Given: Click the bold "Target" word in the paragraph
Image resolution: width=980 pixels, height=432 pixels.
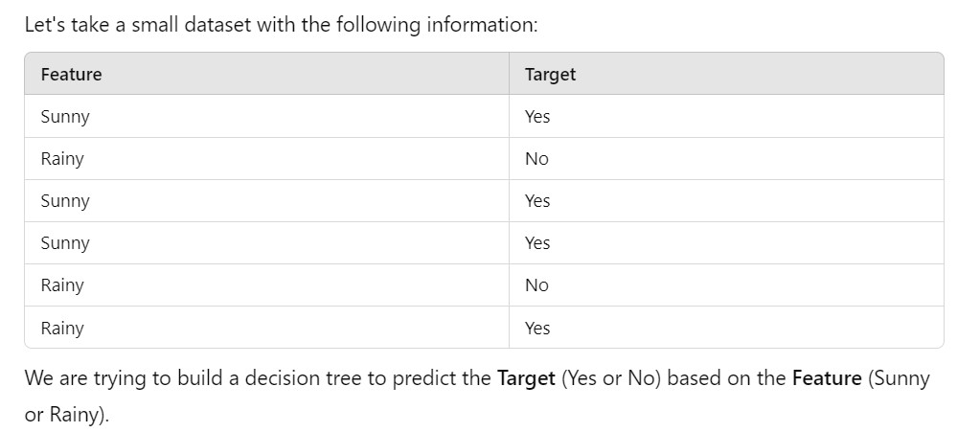Looking at the screenshot, I should click(x=526, y=378).
